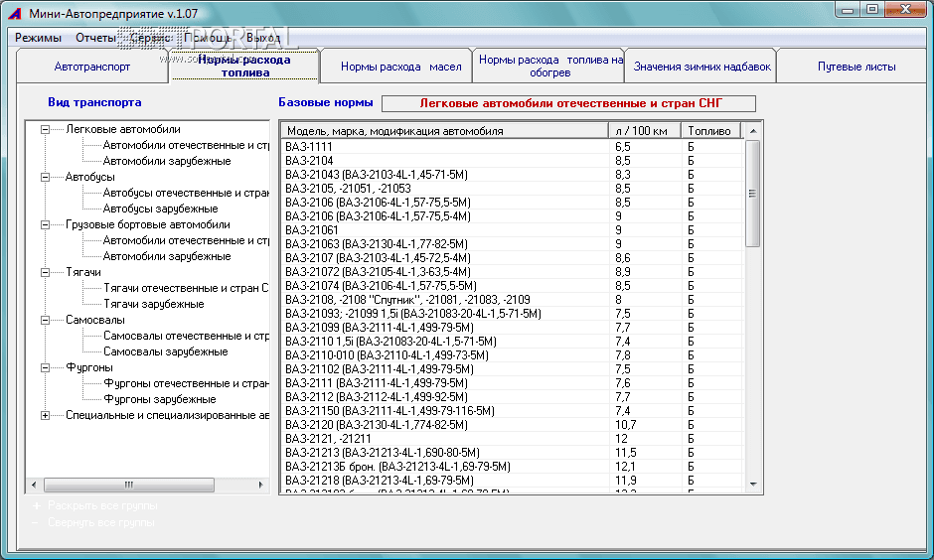Collapse the Автобусы tree group
Image resolution: width=934 pixels, height=560 pixels.
46,177
